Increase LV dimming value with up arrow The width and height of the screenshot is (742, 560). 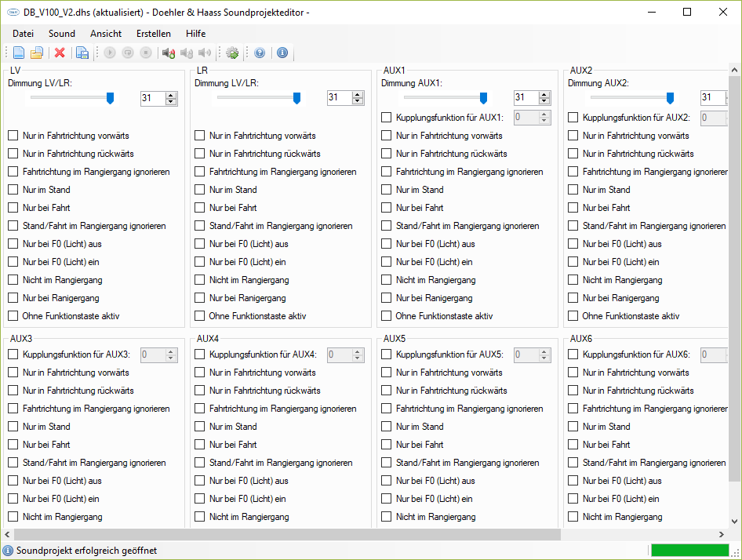click(x=171, y=95)
